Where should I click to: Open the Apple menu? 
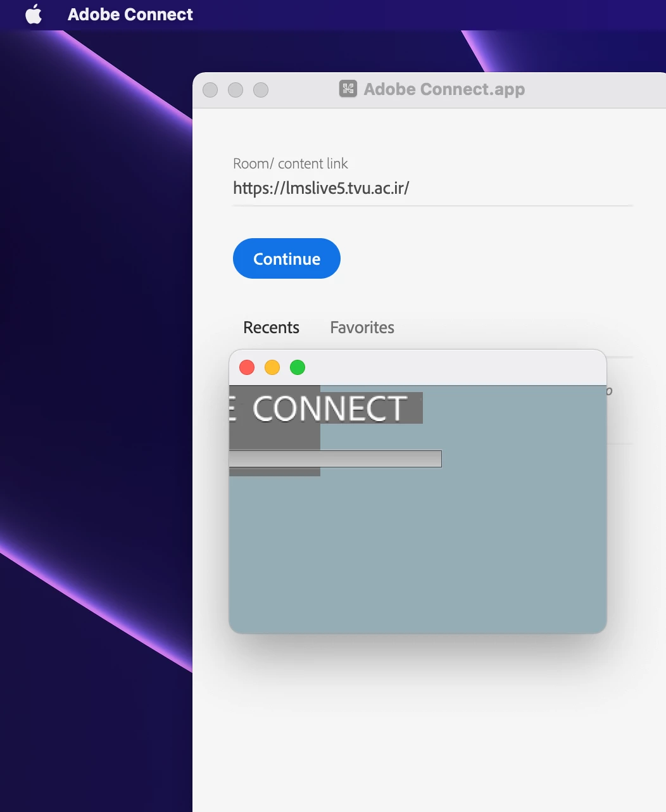(34, 14)
